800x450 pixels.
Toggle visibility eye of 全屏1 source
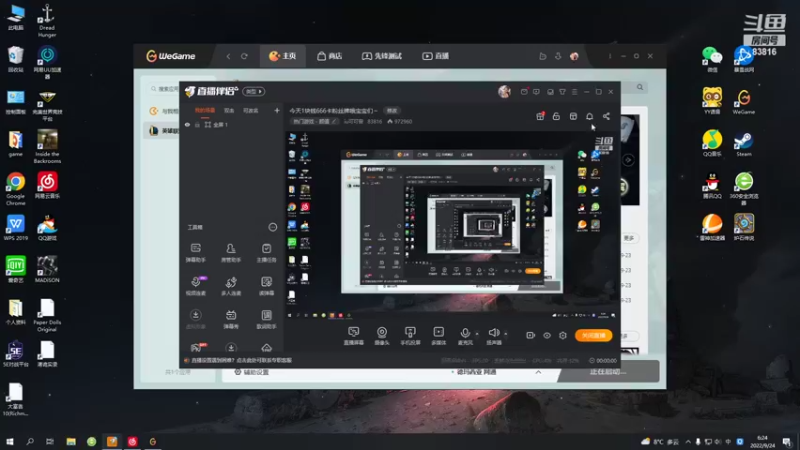187,124
